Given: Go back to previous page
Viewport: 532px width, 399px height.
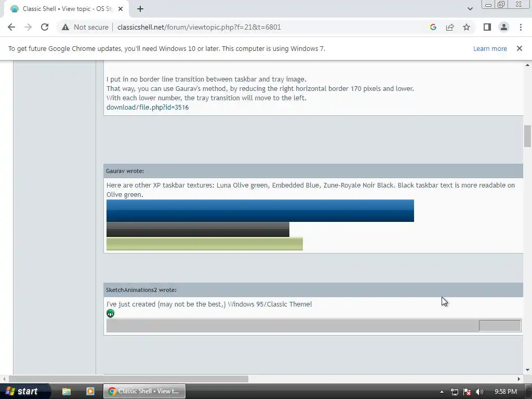Looking at the screenshot, I should tap(11, 27).
